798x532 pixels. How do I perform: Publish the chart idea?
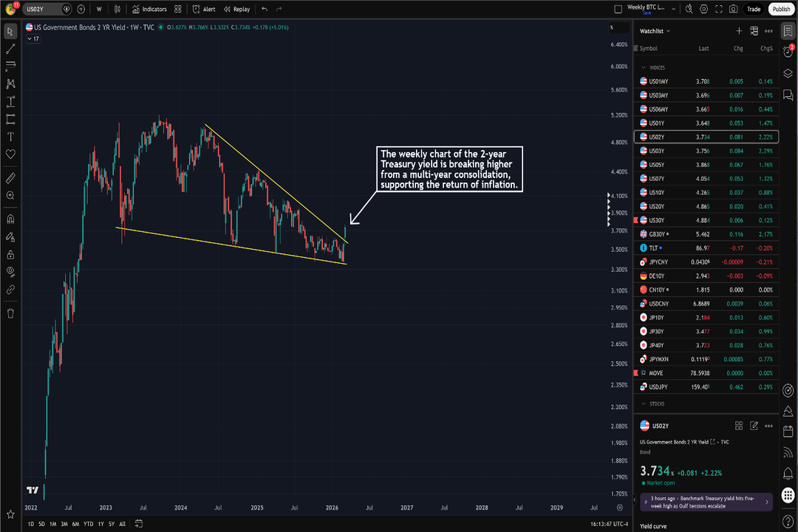[x=781, y=9]
